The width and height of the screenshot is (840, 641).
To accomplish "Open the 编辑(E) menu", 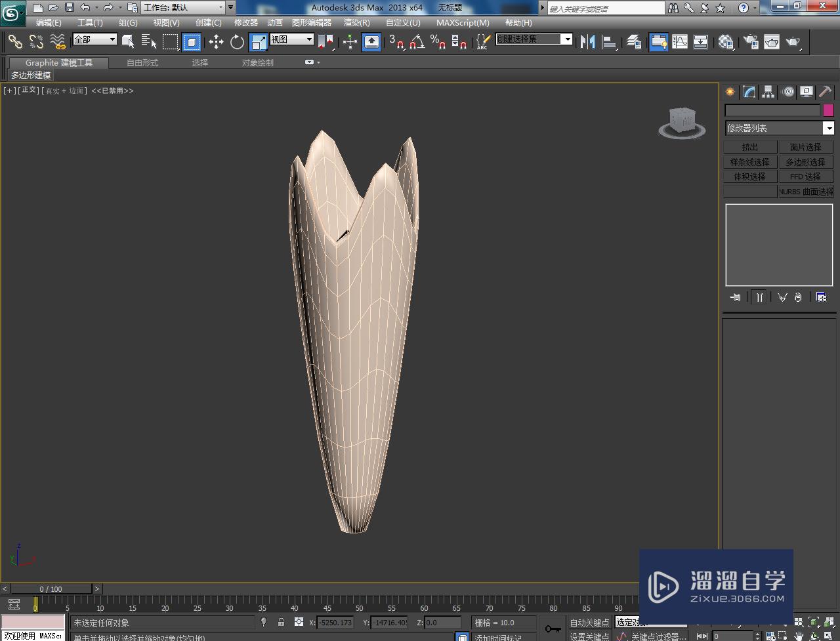I will click(49, 23).
